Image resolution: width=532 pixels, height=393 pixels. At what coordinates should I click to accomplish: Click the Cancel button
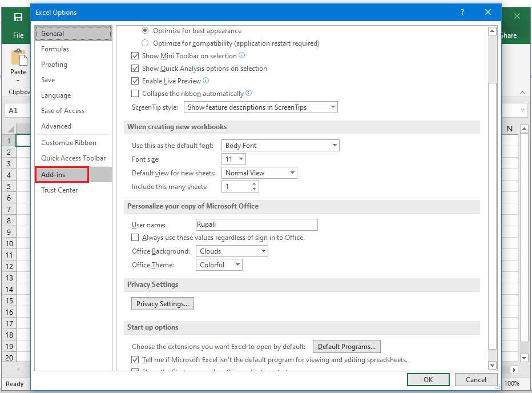pos(475,379)
